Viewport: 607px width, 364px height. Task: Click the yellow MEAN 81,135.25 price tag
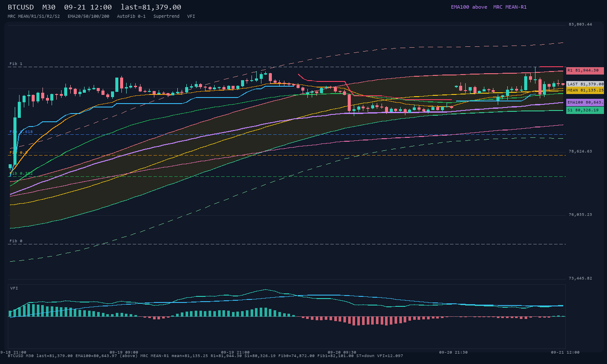point(585,91)
